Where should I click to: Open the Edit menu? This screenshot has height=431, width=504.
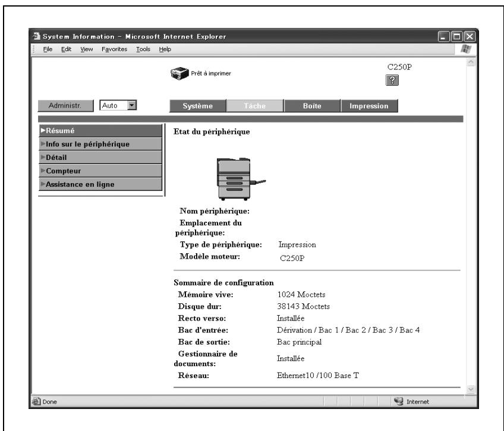[x=66, y=49]
